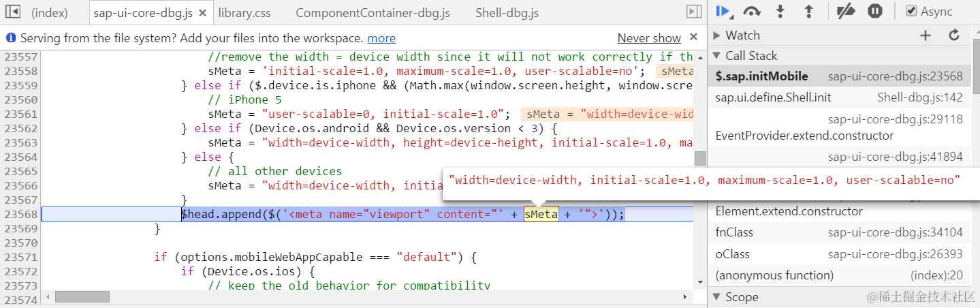This screenshot has height=308, width=980.
Task: Step into next function call
Action: click(780, 11)
